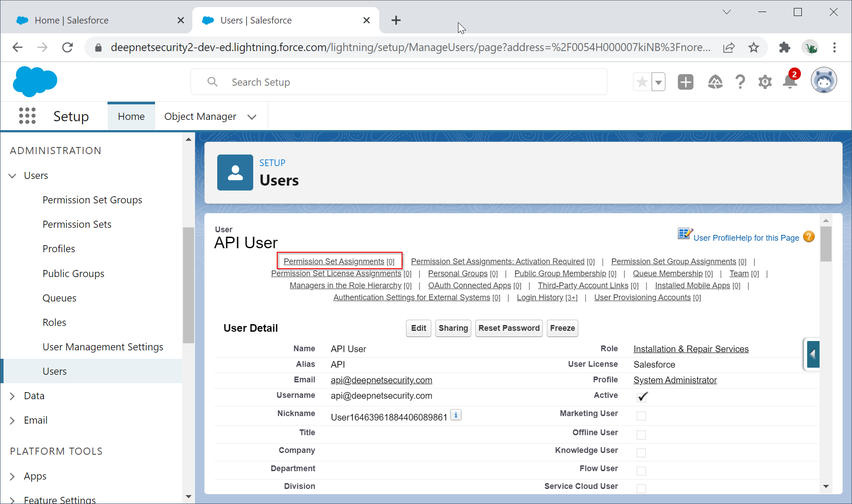The image size is (852, 504).
Task: Open the Object Manager dropdown chevron
Action: pos(252,117)
